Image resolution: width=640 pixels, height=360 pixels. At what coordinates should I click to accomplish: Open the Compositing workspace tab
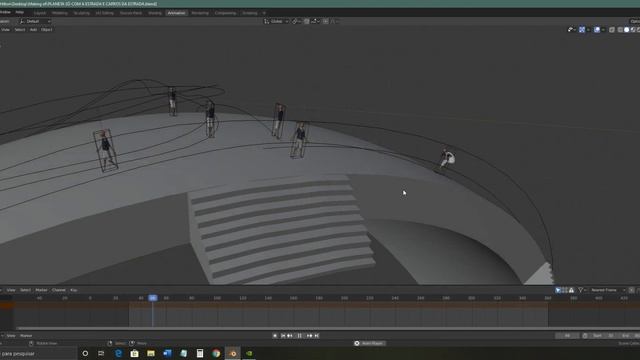click(225, 13)
